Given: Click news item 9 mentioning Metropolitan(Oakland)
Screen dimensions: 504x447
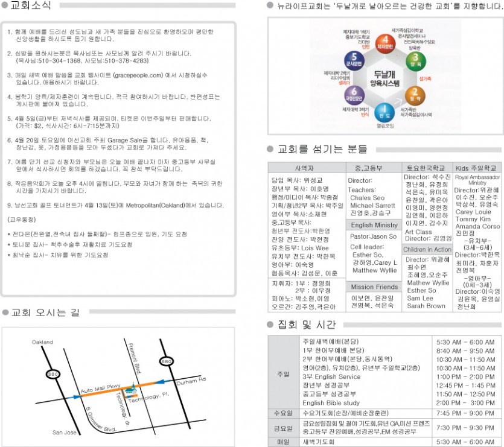Looking at the screenshot, I should tap(115, 205).
